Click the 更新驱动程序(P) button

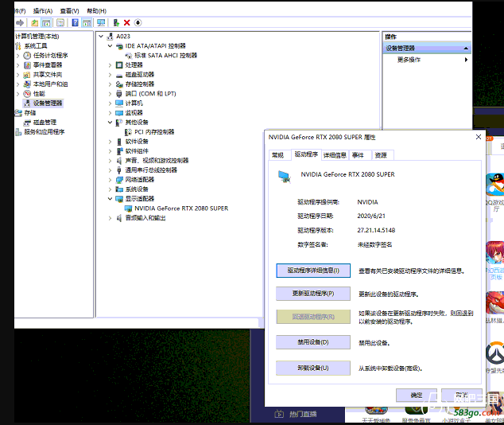[x=313, y=294]
